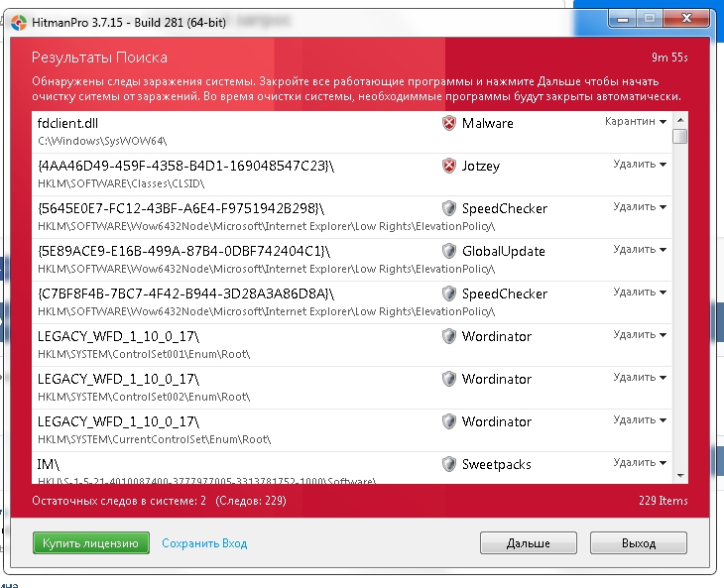The width and height of the screenshot is (724, 588).
Task: Open Удалить dropdown for Wordinator ControlSet002 row
Action: point(640,377)
